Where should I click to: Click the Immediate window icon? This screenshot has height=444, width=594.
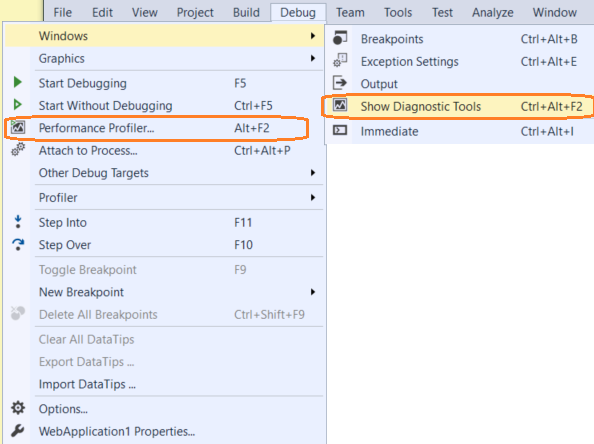(x=340, y=131)
